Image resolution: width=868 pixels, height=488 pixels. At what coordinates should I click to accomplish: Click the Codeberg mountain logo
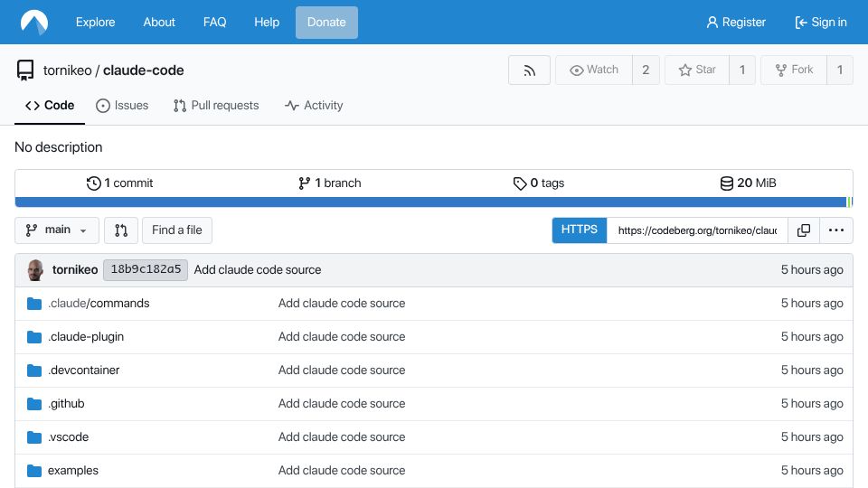coord(34,22)
